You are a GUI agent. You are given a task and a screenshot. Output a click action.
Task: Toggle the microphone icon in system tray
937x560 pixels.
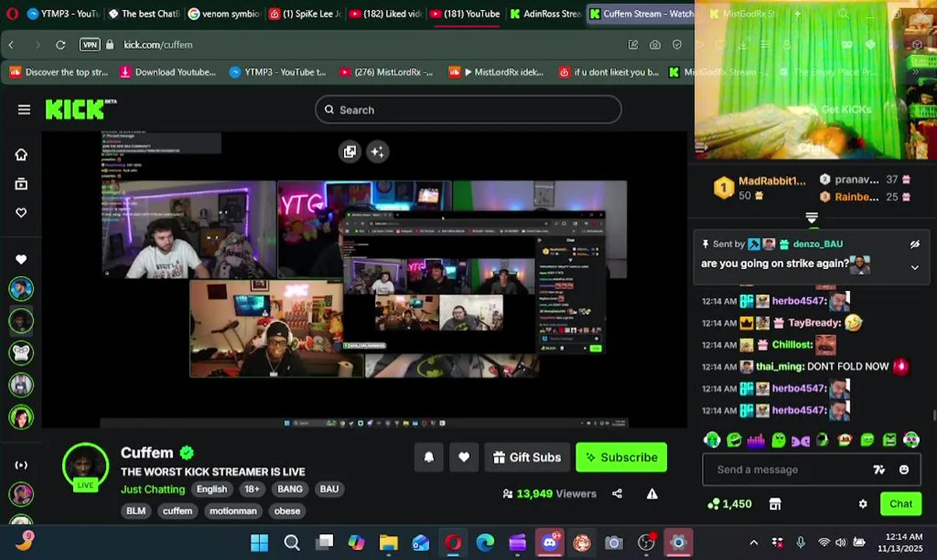(801, 542)
